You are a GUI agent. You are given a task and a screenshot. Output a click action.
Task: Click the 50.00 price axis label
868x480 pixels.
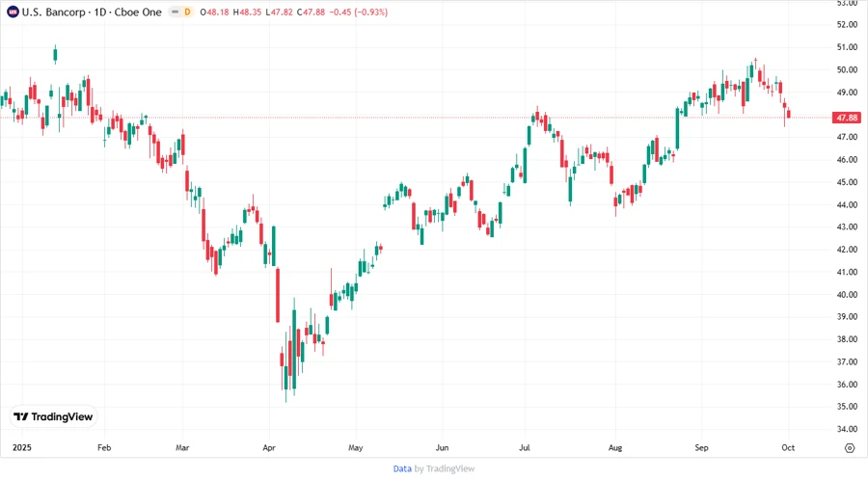click(x=848, y=69)
